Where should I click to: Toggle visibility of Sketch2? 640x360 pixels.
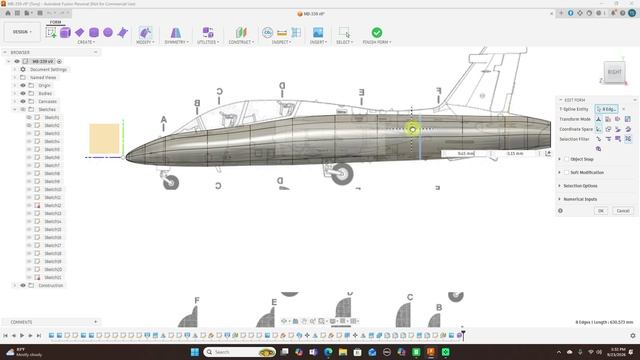tap(29, 125)
